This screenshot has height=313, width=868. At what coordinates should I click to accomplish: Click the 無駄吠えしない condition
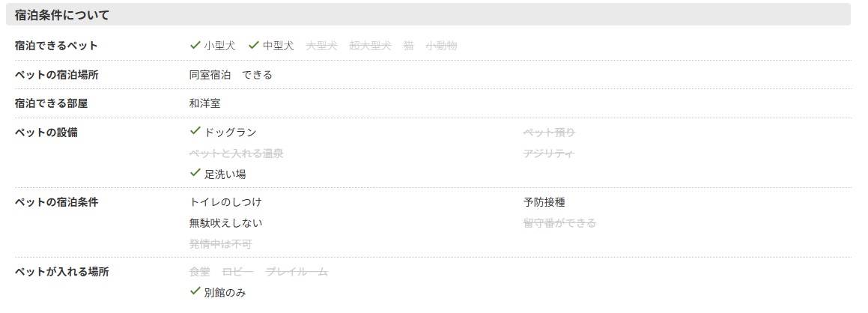click(226, 223)
